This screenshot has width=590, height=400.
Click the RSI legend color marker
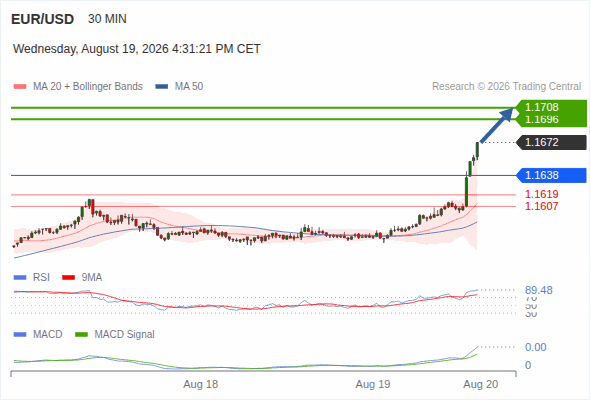20,278
